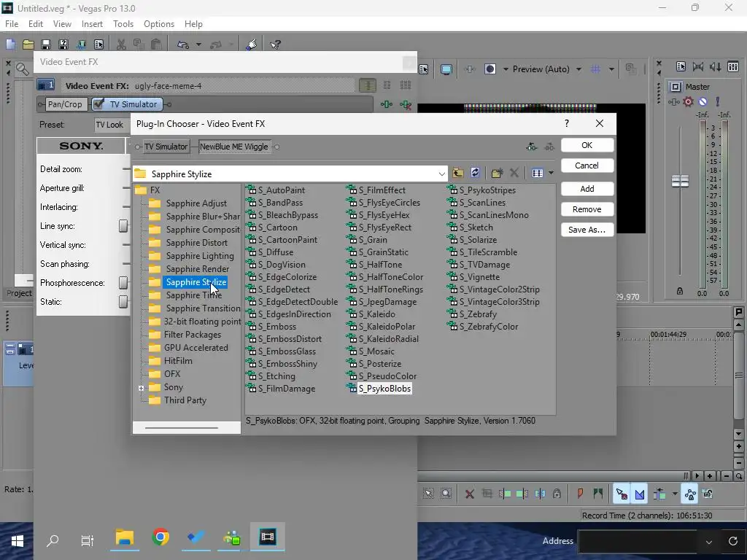Open the Edit menu
Screen dimensions: 747x560
[35, 24]
